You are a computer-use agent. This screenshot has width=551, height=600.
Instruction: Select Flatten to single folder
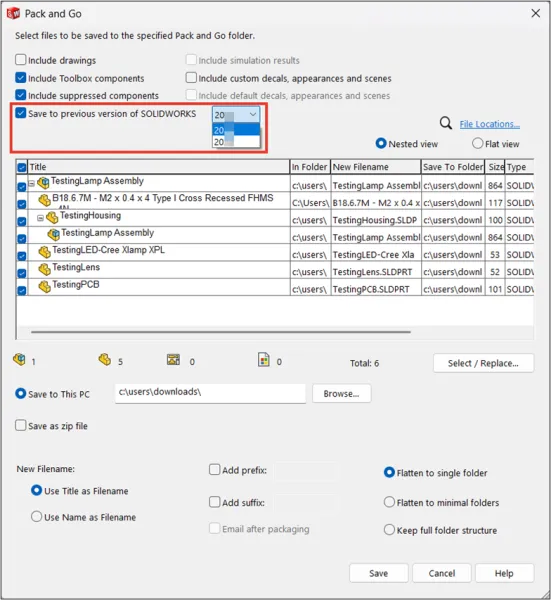(x=389, y=473)
